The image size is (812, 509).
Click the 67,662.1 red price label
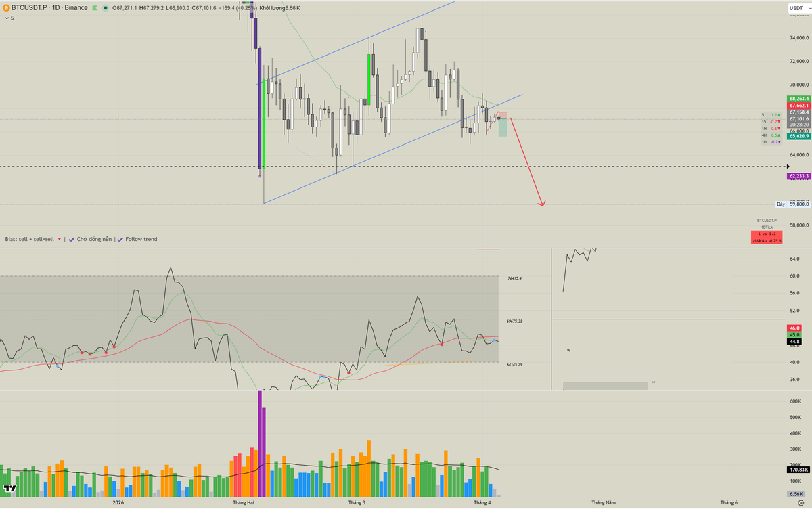point(798,106)
